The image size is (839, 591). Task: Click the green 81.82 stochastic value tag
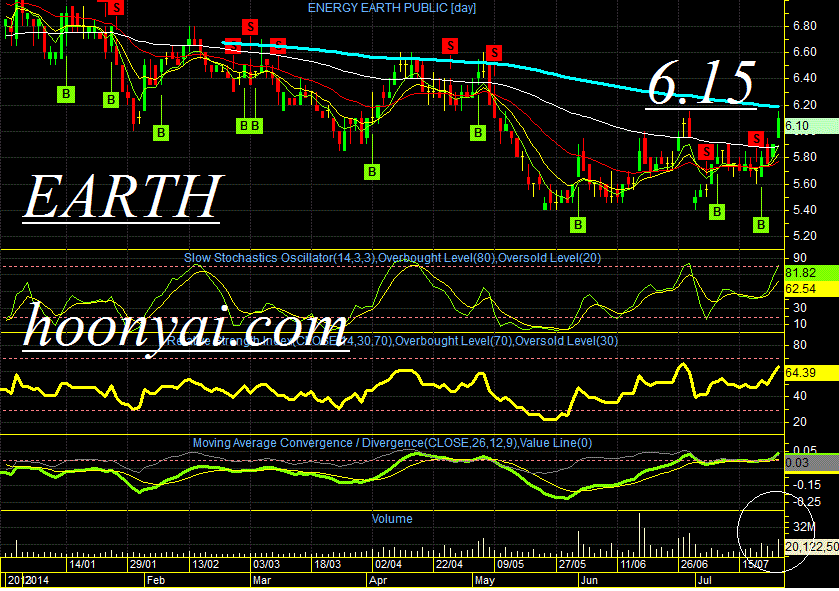811,273
